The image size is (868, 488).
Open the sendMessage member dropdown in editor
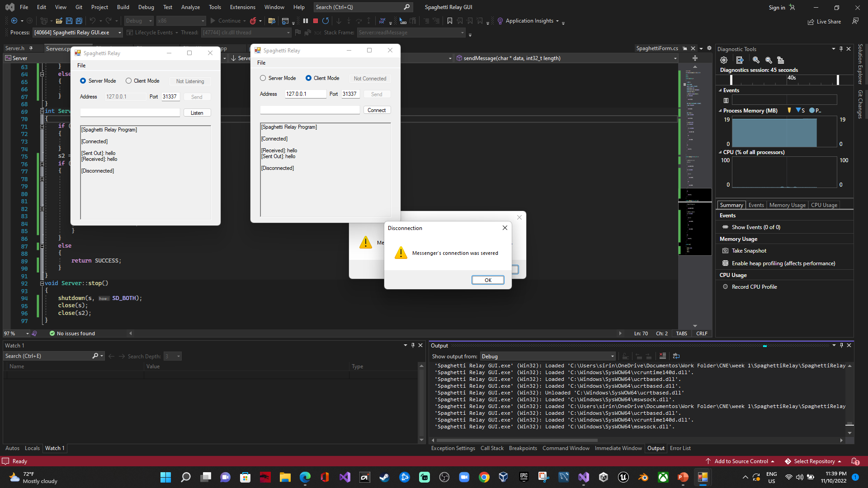click(675, 58)
